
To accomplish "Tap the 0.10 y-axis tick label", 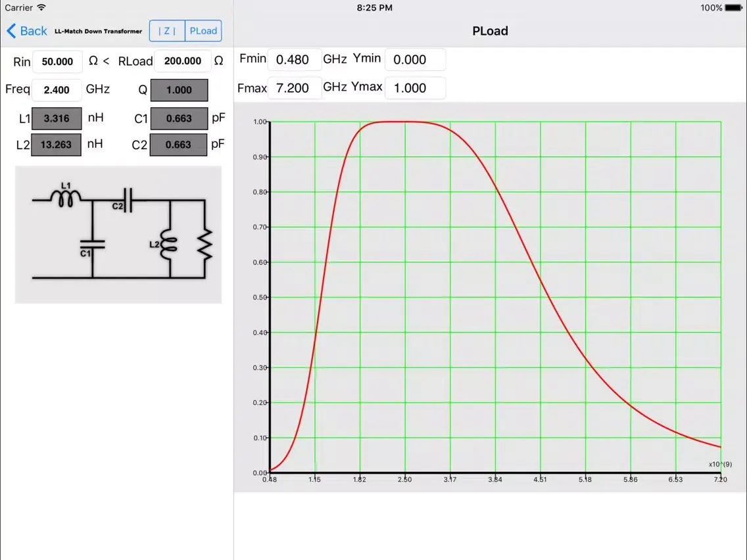I will (260, 438).
